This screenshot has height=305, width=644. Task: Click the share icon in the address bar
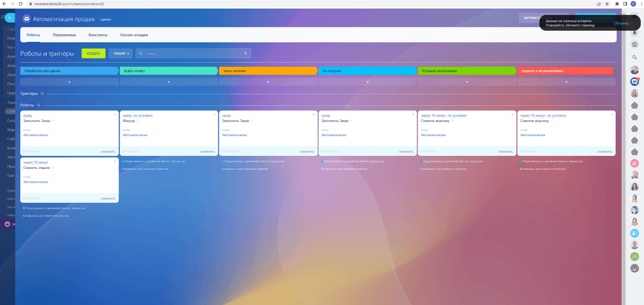(599, 3)
